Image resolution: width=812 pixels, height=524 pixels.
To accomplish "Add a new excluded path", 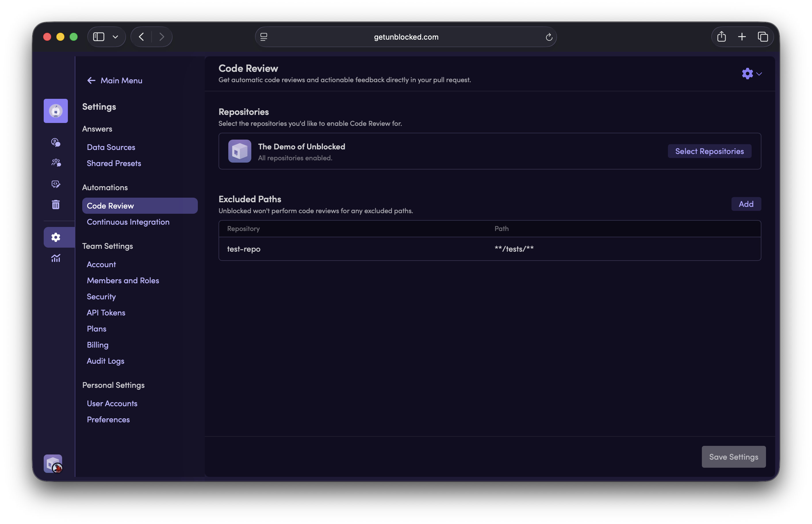I will coord(746,204).
